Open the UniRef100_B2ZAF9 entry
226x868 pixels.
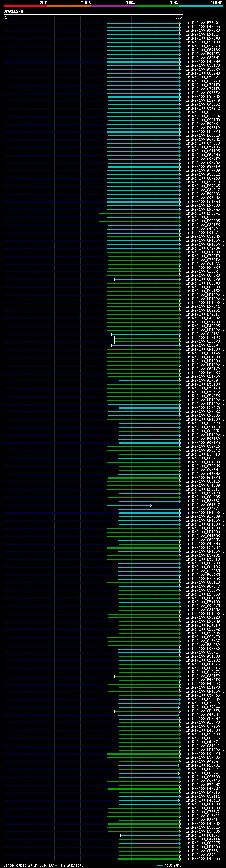pos(203,100)
